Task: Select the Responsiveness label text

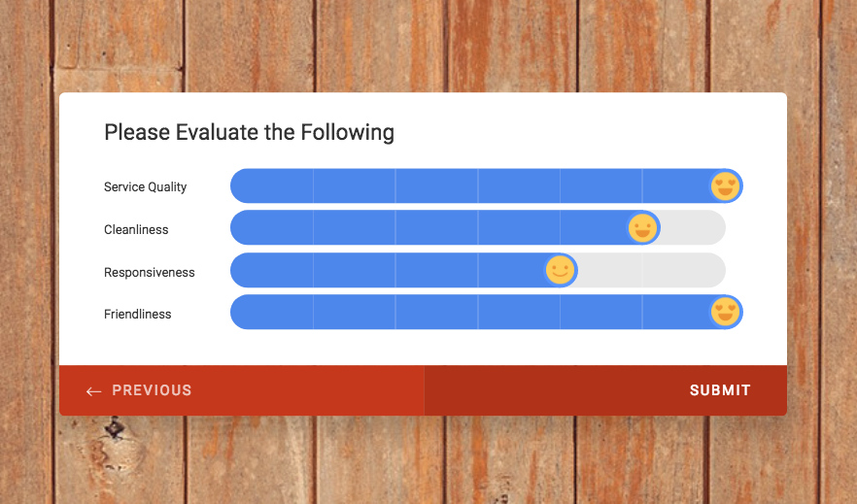Action: (x=150, y=273)
